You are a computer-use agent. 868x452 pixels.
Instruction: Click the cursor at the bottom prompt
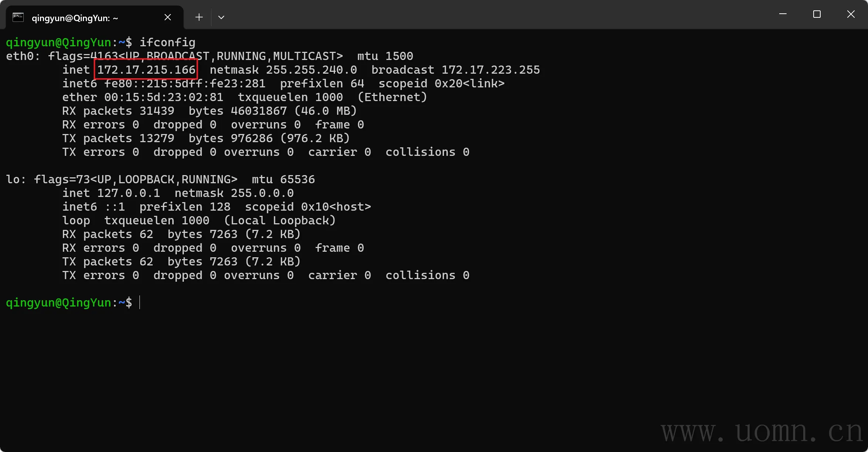click(140, 302)
